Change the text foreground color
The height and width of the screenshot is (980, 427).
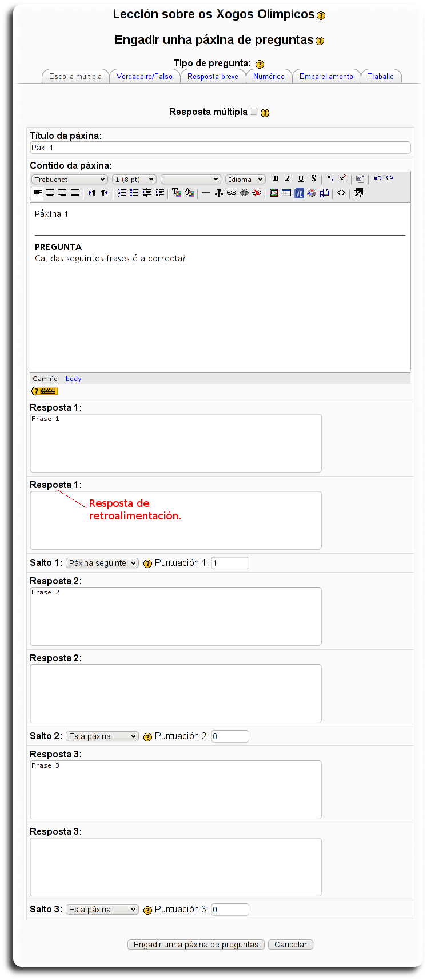(176, 193)
